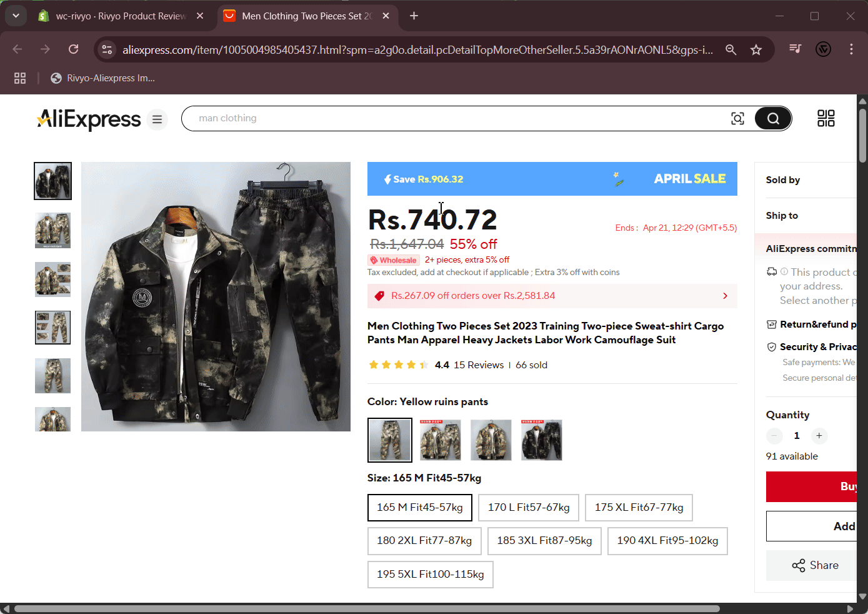Open the tab search dropdown arrow
The width and height of the screenshot is (868, 614).
coord(16,16)
